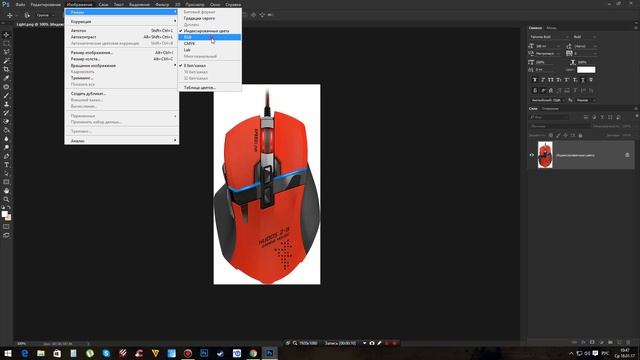Toggle Faux Bold in Character panel
Image resolution: width=640 pixels, height=360 pixels.
click(x=535, y=80)
